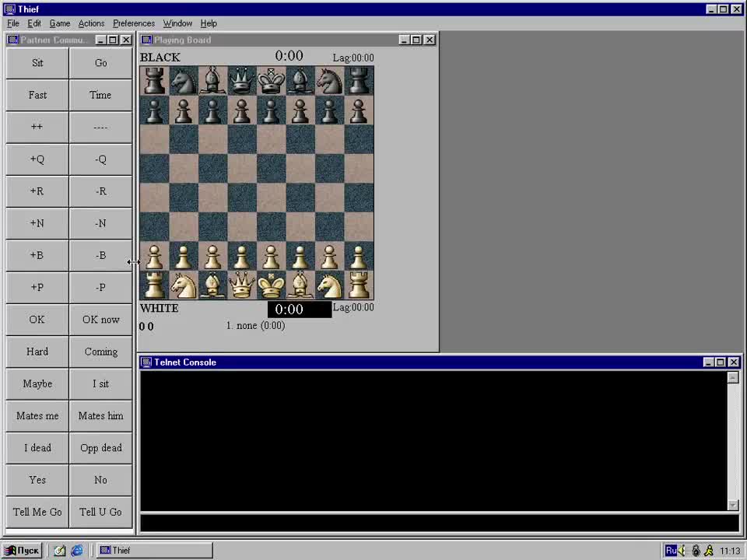The width and height of the screenshot is (747, 560).
Task: Open Internet Explorer from quick launch
Action: [77, 551]
